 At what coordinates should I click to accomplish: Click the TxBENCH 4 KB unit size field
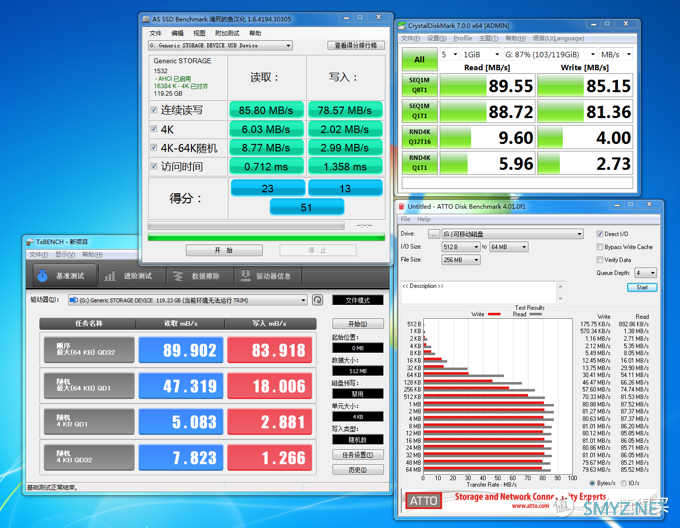[x=357, y=417]
